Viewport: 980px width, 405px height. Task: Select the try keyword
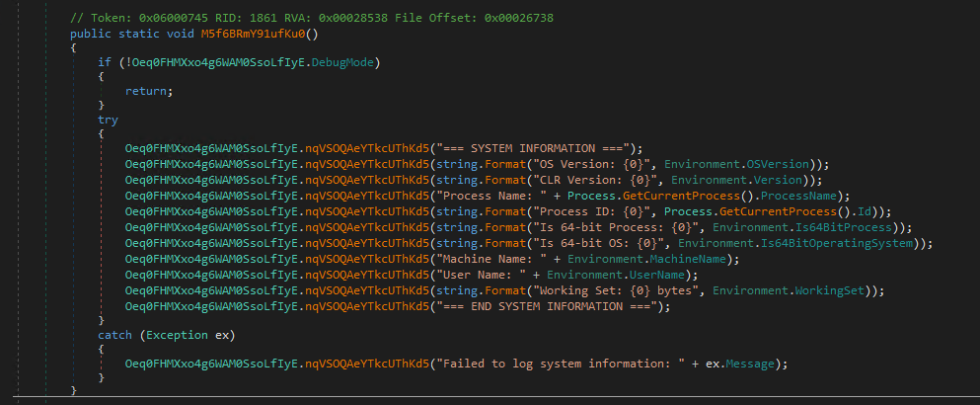click(108, 120)
